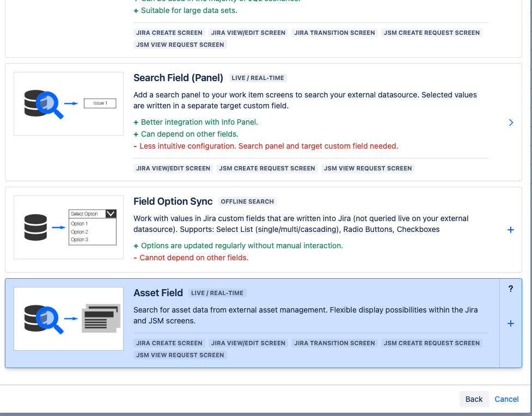Click the OFFLINE SEARCH badge
Screen dimensions: 532x416
pyautogui.click(x=247, y=201)
